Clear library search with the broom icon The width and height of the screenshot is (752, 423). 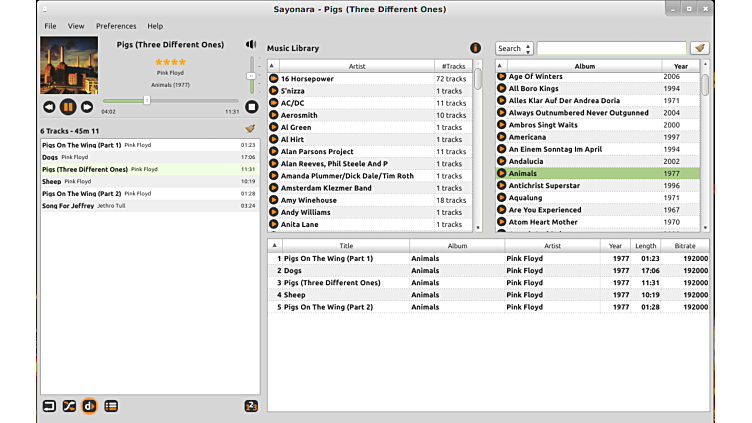point(700,48)
